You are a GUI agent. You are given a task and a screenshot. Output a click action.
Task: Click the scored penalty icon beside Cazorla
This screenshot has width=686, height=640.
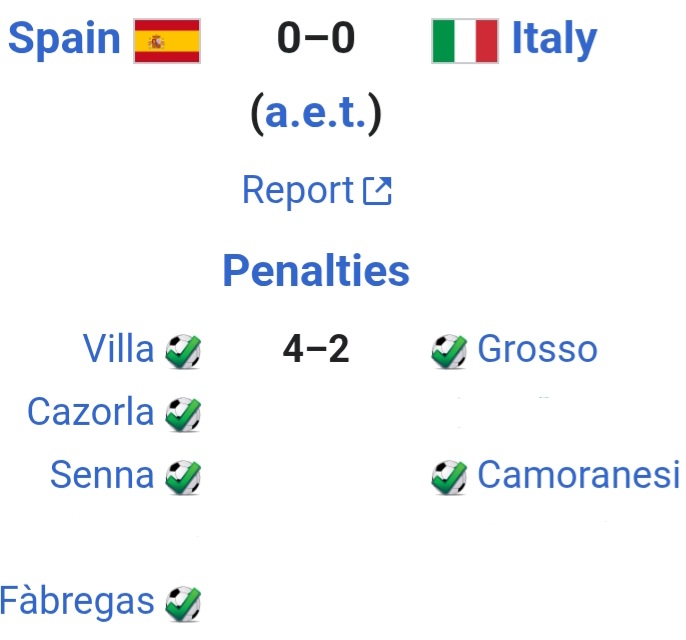183,414
